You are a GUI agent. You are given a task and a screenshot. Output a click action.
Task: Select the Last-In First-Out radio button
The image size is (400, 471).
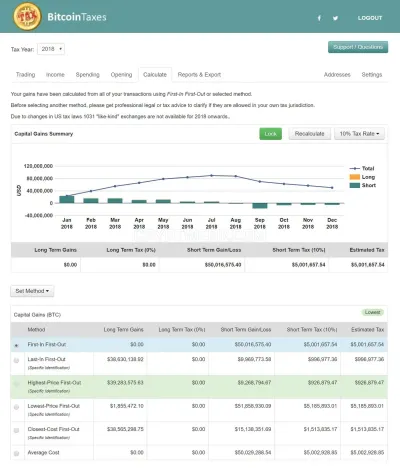tap(16, 360)
